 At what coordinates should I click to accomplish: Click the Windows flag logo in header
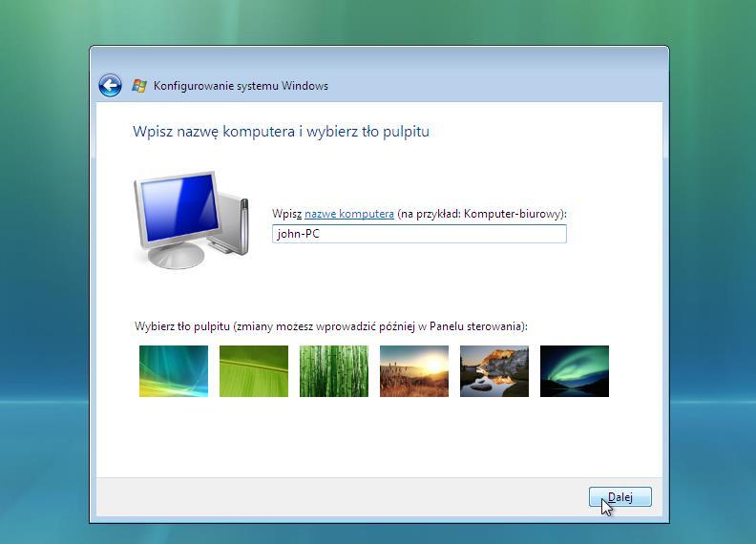pos(139,86)
